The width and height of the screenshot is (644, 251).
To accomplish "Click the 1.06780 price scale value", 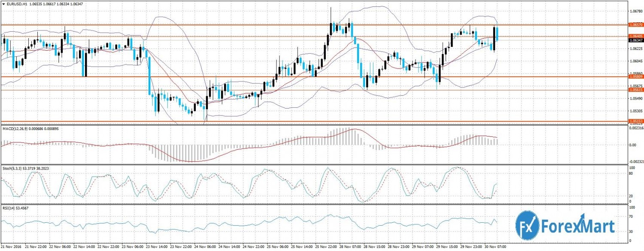I will (x=636, y=11).
